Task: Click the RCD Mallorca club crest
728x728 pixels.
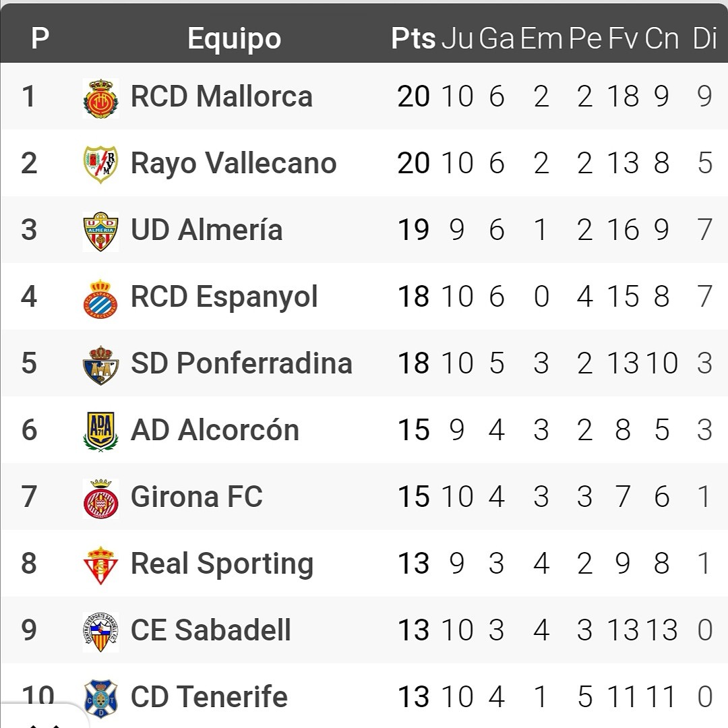Action: [100, 98]
